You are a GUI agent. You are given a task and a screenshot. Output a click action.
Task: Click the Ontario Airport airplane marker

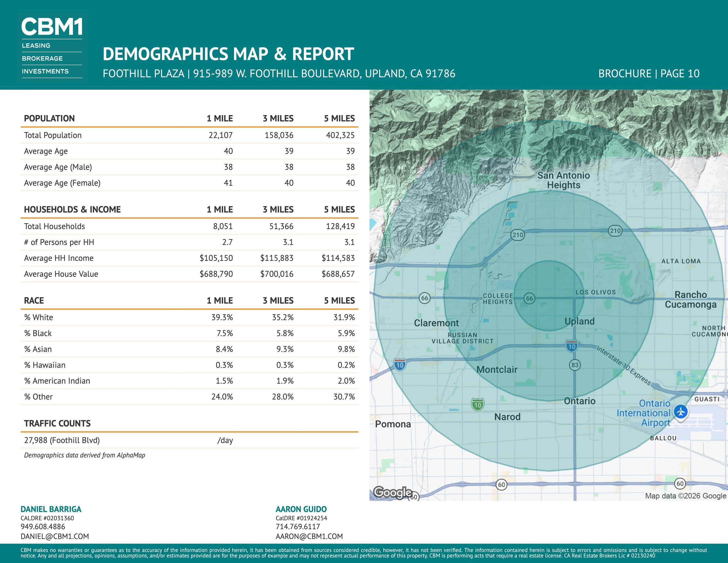(x=680, y=411)
